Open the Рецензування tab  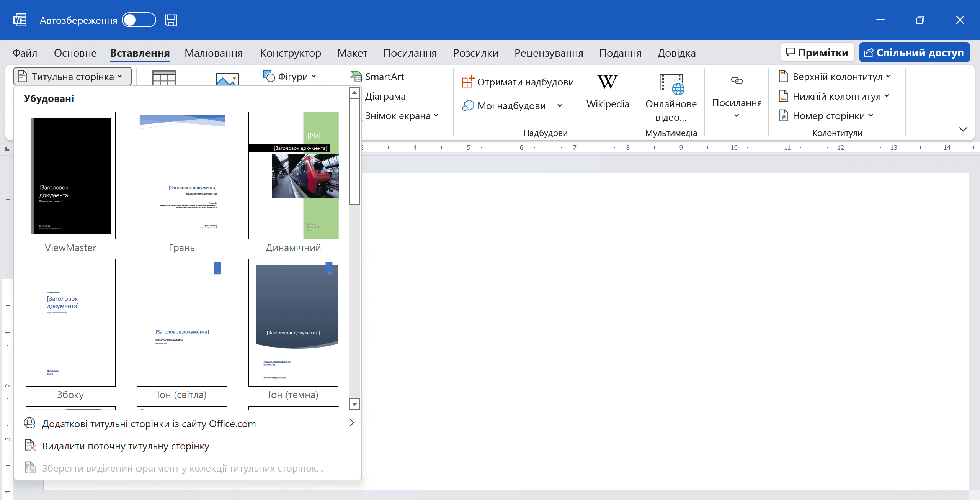[x=548, y=53]
